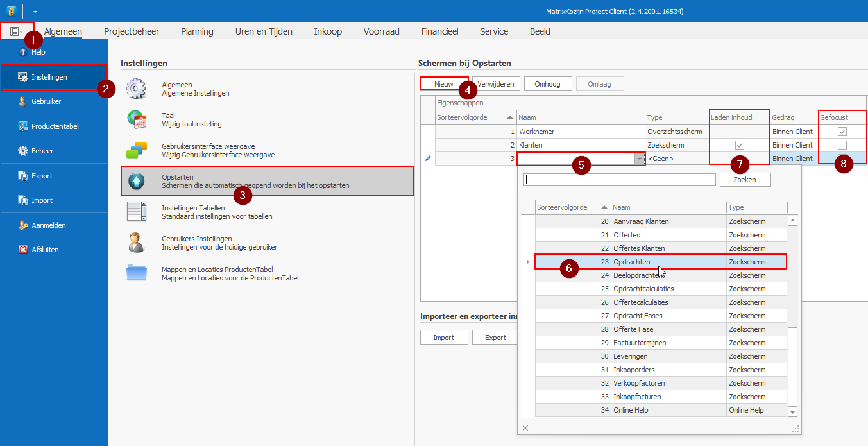
Task: Click the Import button below the grid
Action: (443, 338)
